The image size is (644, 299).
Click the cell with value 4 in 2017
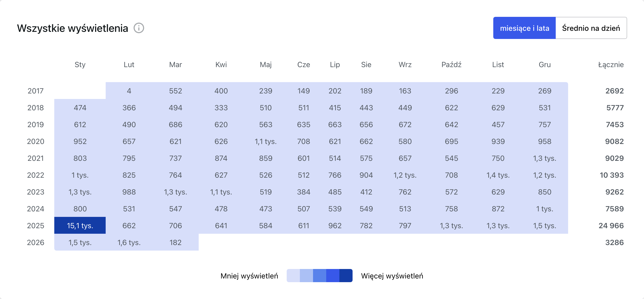coord(129,91)
